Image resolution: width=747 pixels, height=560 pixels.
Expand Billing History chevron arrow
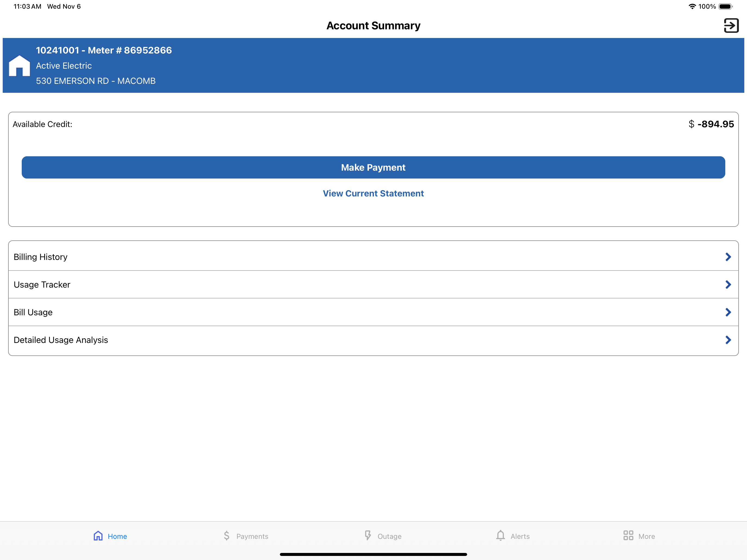[x=728, y=257]
